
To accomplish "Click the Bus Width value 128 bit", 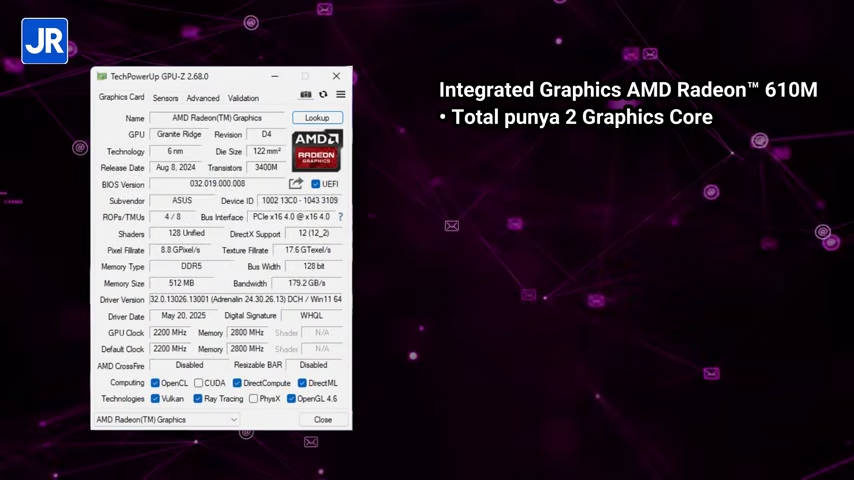I will 314,266.
